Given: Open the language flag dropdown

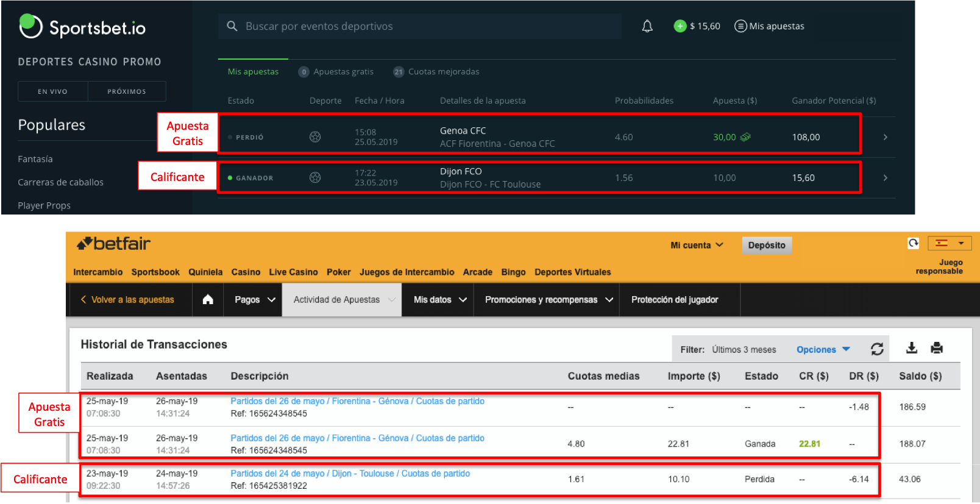Looking at the screenshot, I should (x=950, y=243).
